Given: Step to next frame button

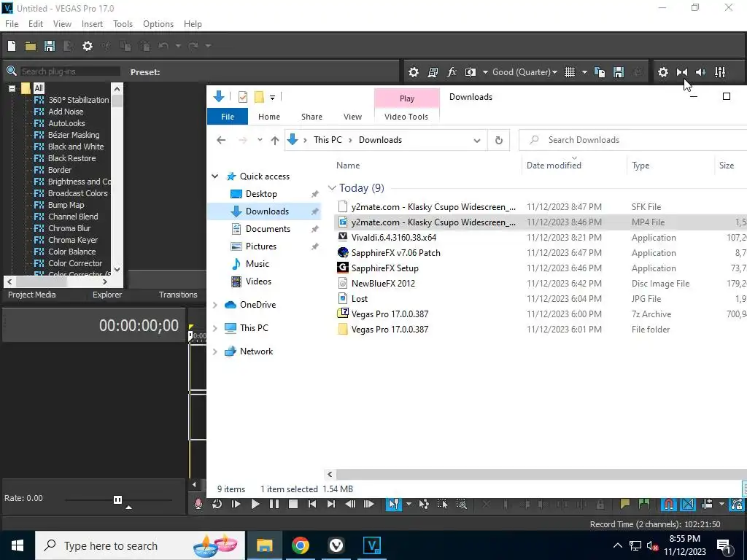Looking at the screenshot, I should pos(368,504).
